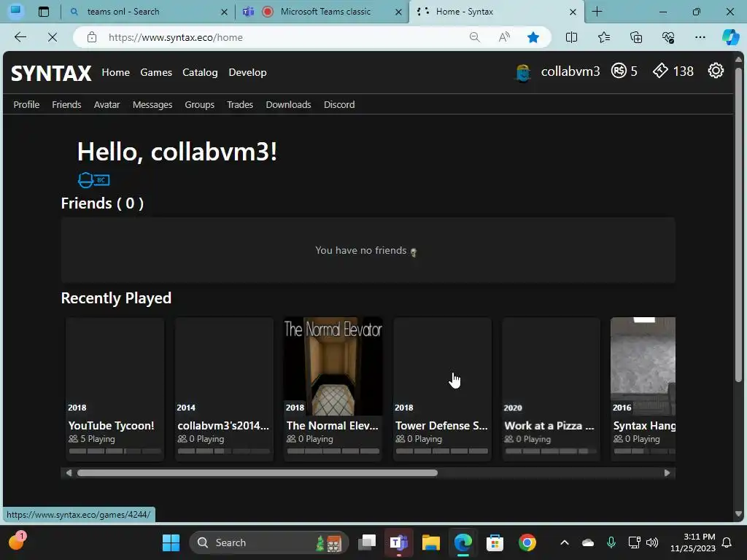Open the Home menu item
Screen dimensions: 747x560
pos(116,72)
